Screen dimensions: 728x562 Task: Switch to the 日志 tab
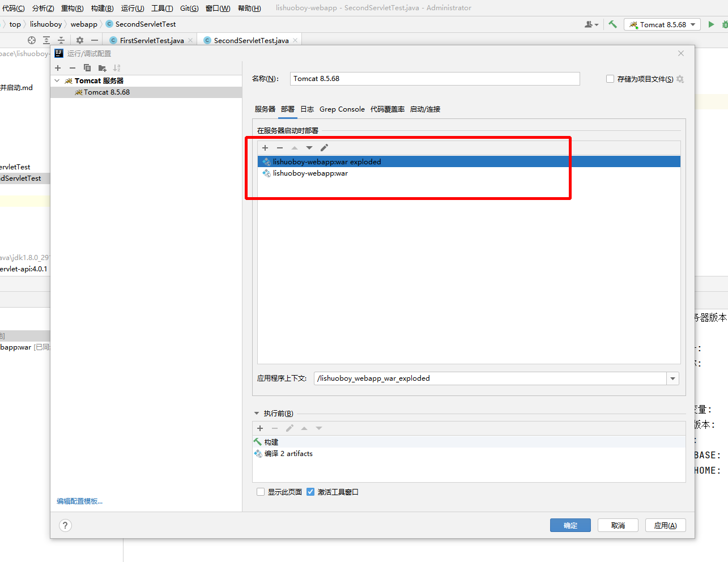point(307,109)
